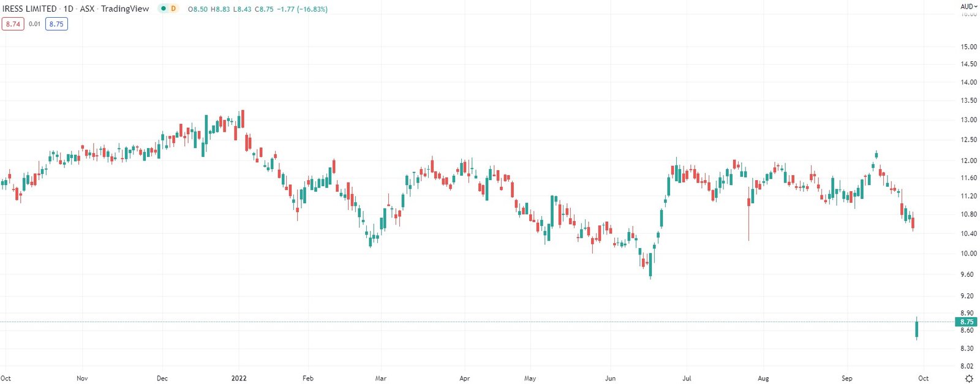The image size is (980, 384).
Task: Click the TradingView label in title
Action: coord(125,9)
